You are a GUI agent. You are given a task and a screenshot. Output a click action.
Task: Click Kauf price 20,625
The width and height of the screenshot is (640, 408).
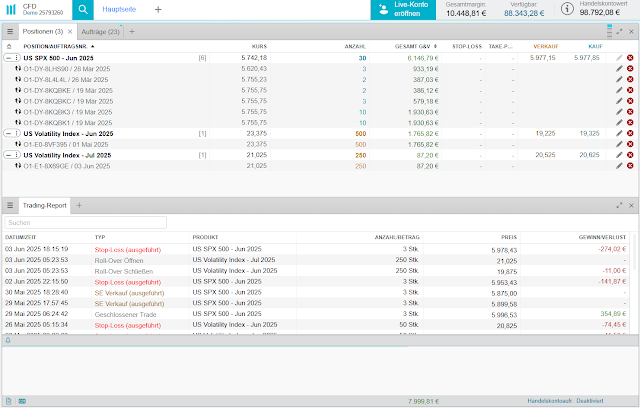pos(589,155)
